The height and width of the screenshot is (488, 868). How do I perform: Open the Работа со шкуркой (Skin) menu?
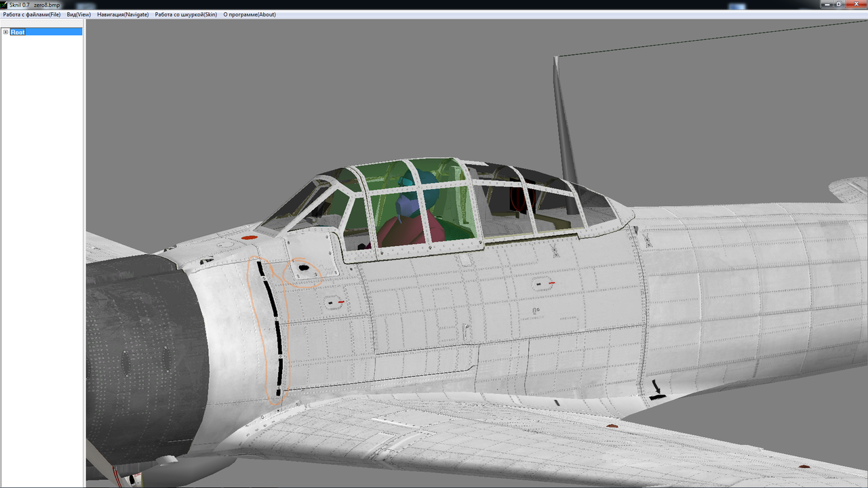coord(186,14)
